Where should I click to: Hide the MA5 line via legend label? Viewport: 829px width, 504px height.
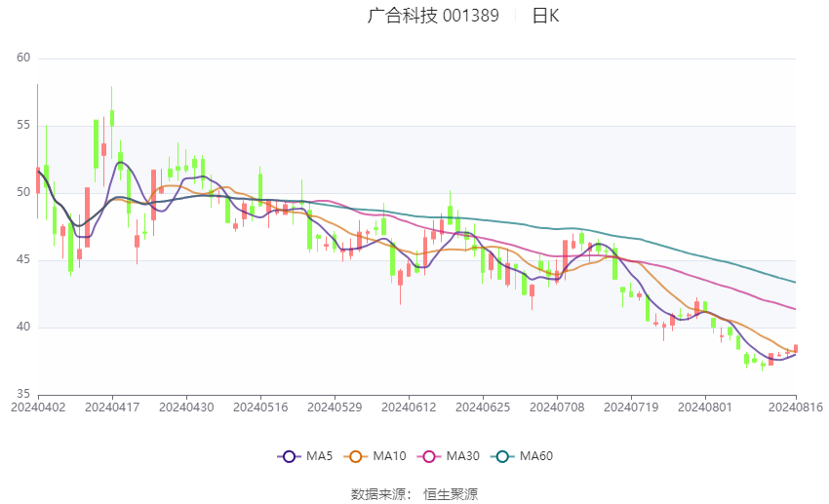coord(319,456)
